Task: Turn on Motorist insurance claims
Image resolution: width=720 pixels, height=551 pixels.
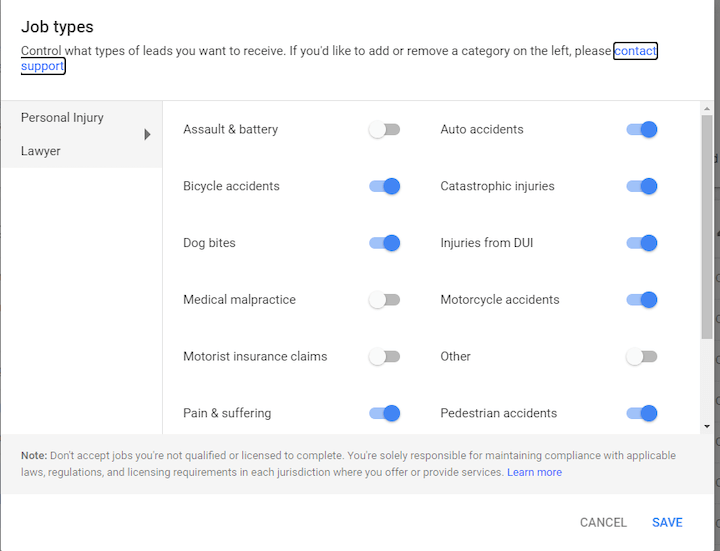Action: coord(384,357)
